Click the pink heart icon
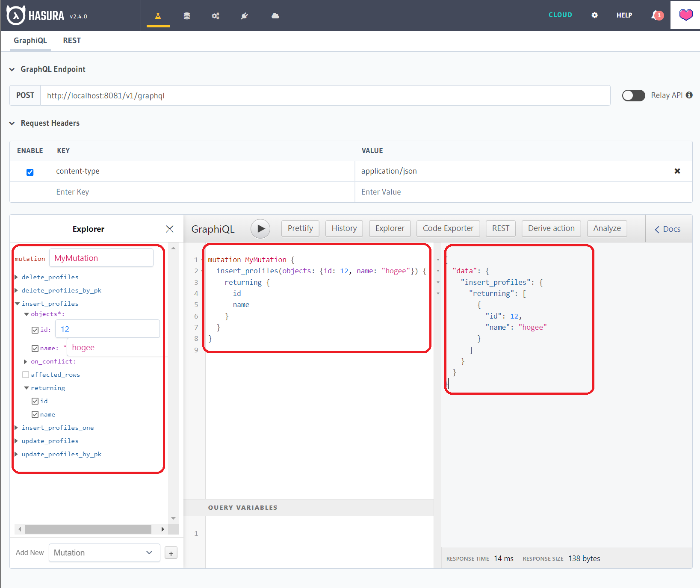Screen dimensions: 700x588 pos(685,15)
